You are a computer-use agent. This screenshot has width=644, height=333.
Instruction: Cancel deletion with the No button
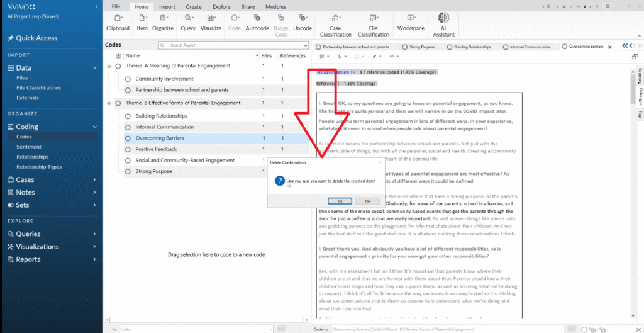tap(367, 201)
